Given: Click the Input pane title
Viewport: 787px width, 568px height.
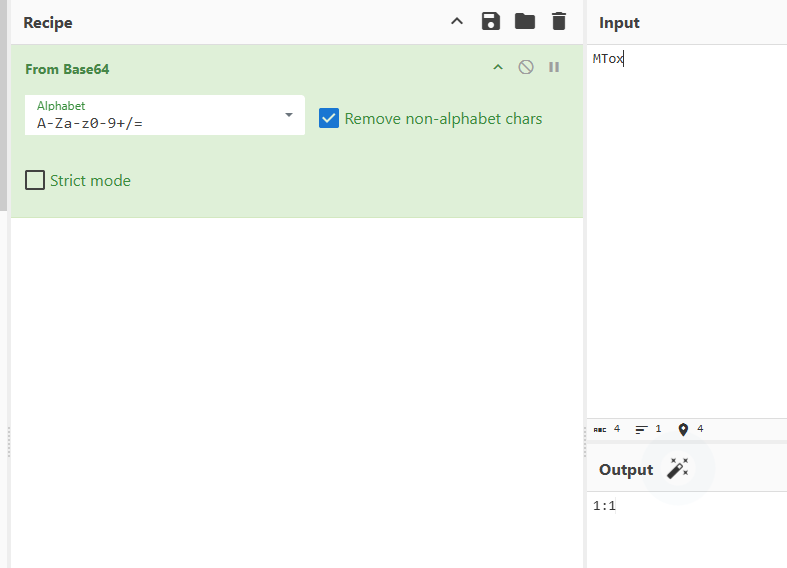Looking at the screenshot, I should coord(619,22).
